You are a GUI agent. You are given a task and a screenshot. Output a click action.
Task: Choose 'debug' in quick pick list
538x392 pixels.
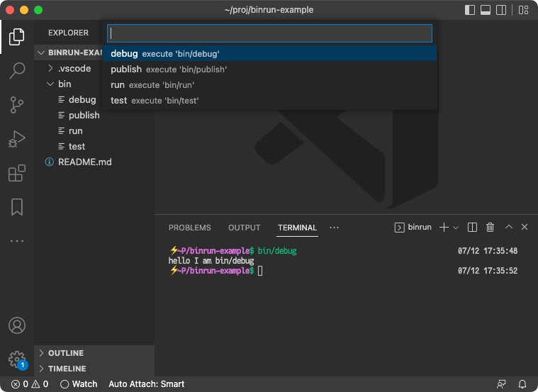click(269, 54)
